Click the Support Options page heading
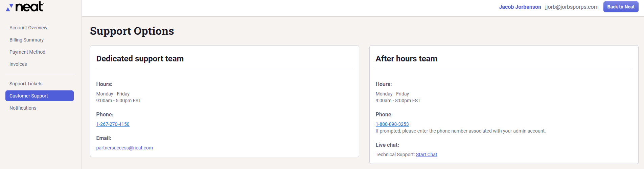 pyautogui.click(x=132, y=31)
